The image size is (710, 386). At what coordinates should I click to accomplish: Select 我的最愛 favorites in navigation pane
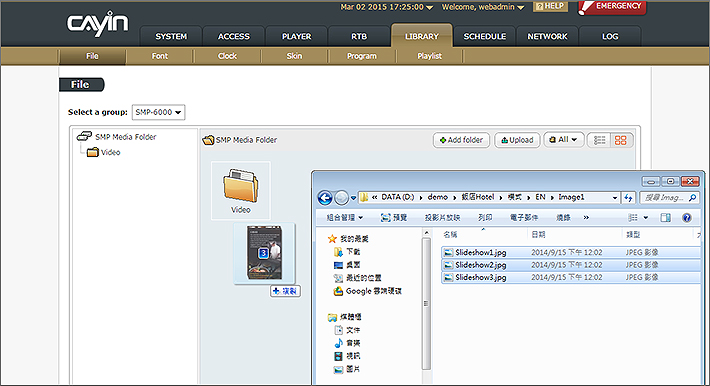[348, 239]
